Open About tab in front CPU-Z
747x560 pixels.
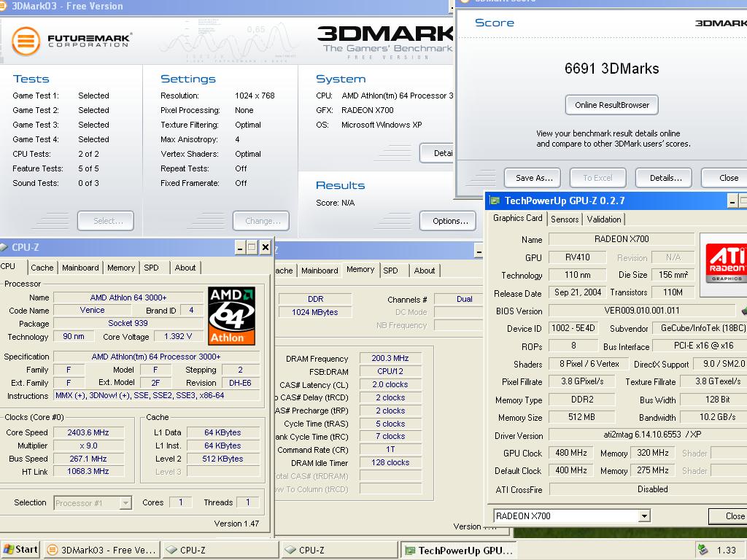[185, 268]
